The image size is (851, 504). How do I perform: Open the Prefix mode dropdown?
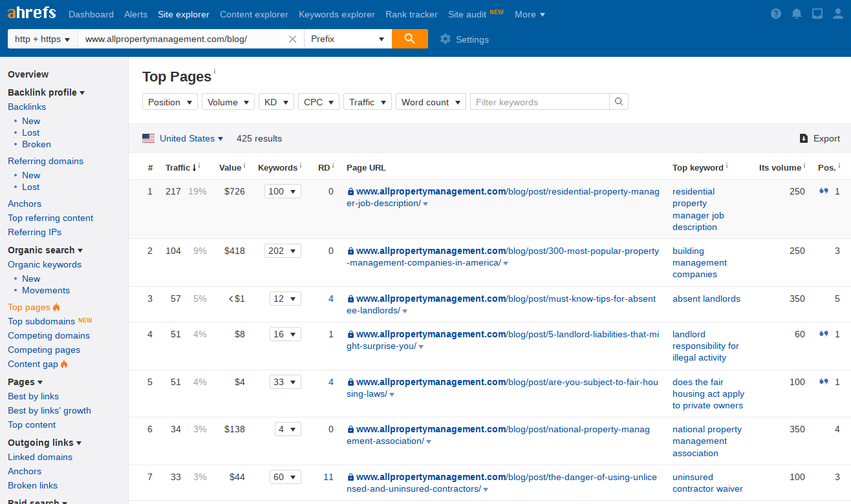point(348,39)
